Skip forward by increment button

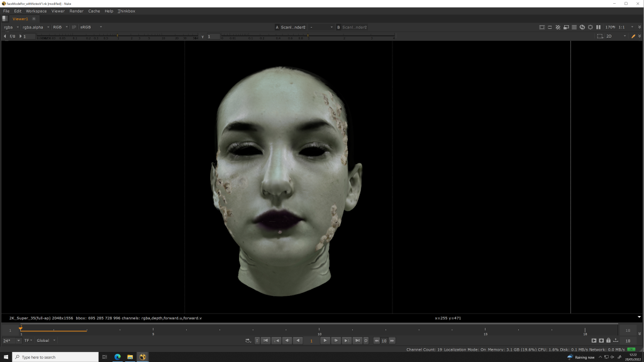click(x=392, y=341)
